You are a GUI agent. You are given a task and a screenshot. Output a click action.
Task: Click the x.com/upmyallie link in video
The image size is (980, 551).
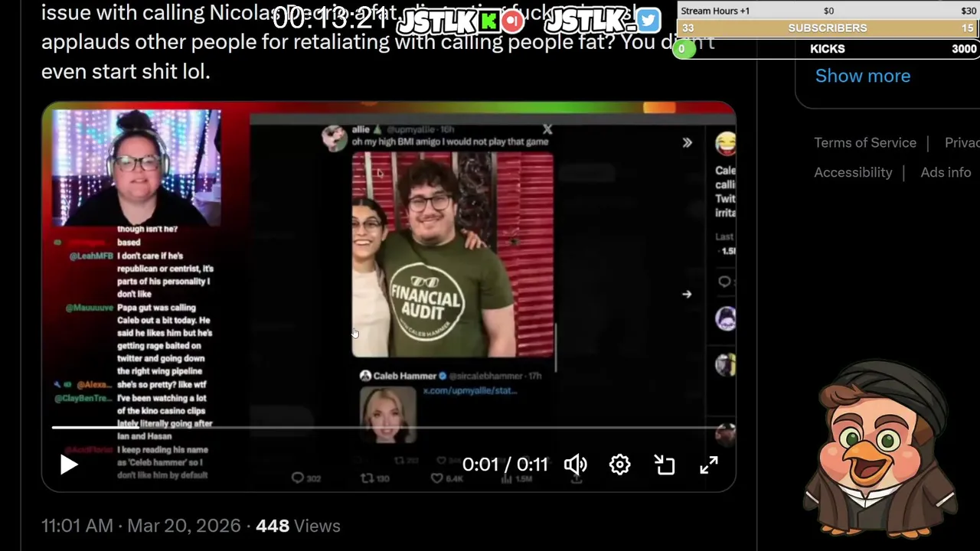[x=470, y=390]
